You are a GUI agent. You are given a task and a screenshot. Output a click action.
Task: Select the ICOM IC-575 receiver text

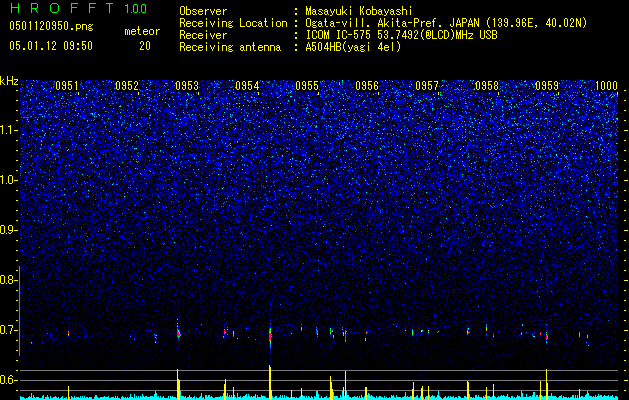tap(401, 35)
